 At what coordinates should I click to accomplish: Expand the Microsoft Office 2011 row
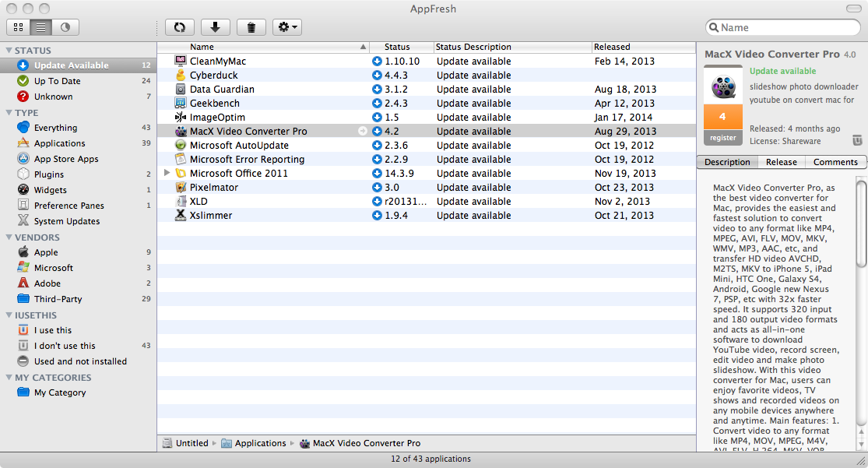click(167, 174)
